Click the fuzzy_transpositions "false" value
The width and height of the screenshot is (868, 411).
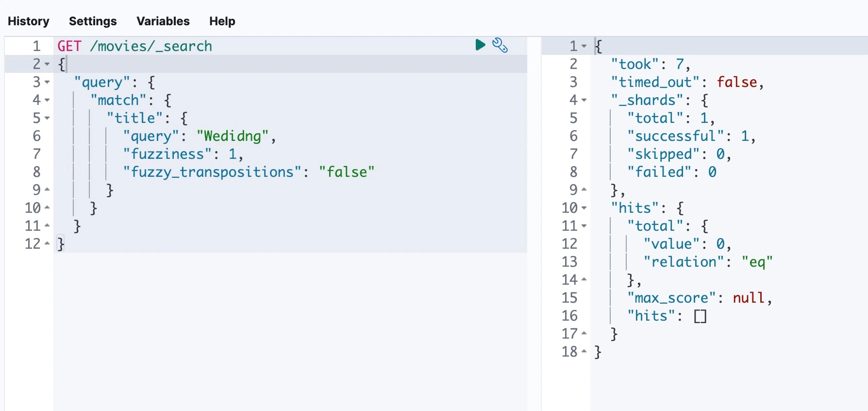(x=347, y=172)
